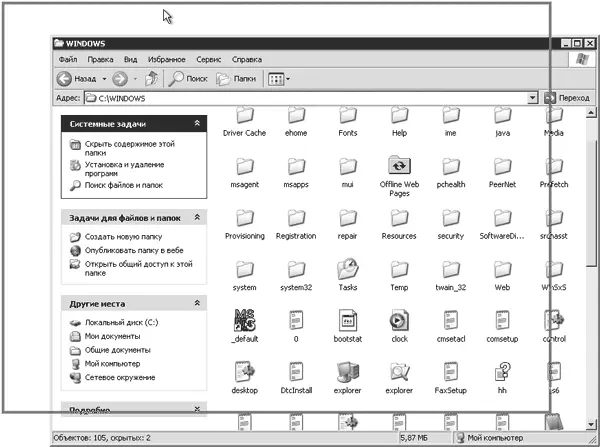The height and width of the screenshot is (447, 600).
Task: Open the Сервис menu
Action: point(209,59)
